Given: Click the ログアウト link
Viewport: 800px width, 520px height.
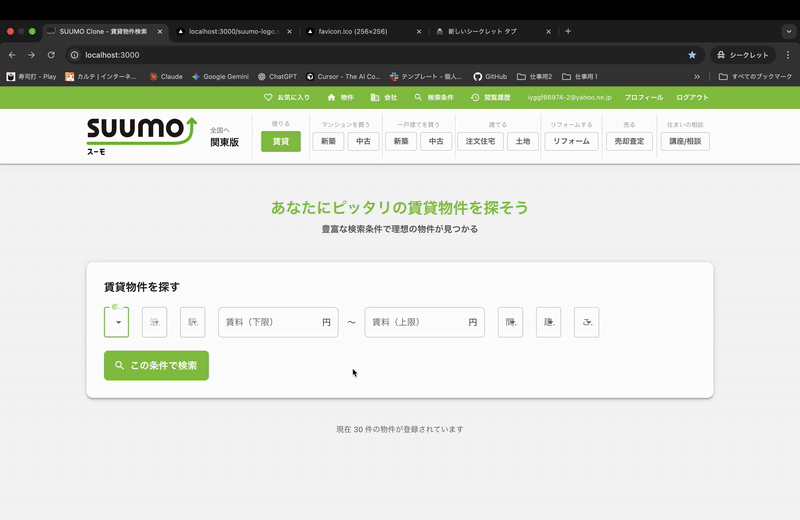Looking at the screenshot, I should (x=692, y=97).
